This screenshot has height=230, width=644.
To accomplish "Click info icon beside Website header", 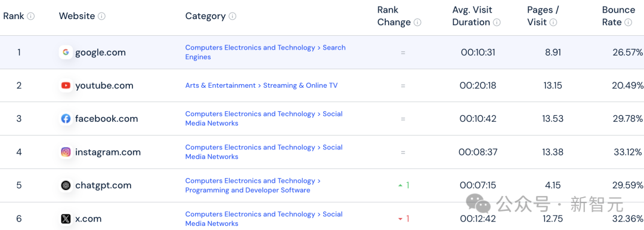I will point(102,17).
